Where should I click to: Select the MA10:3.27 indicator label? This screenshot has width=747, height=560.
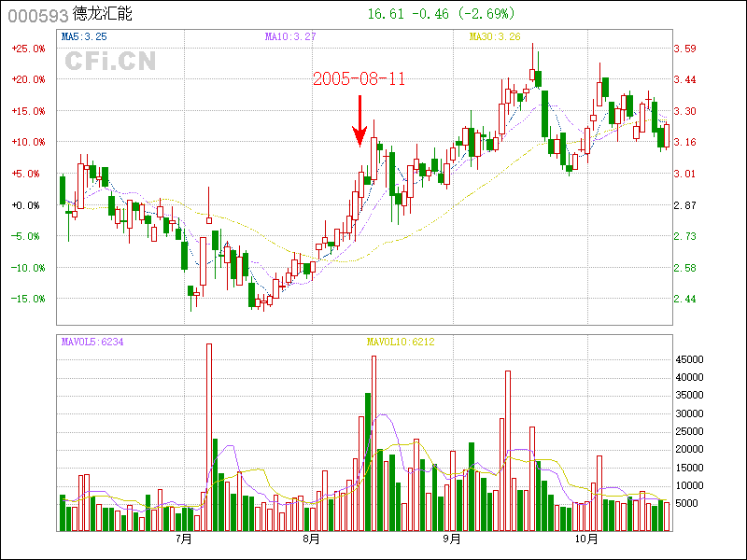pos(290,36)
